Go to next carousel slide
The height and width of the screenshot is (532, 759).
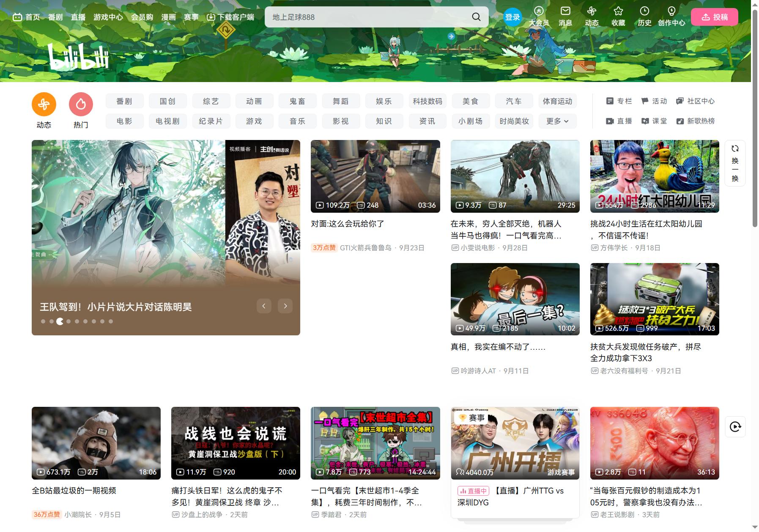[285, 306]
